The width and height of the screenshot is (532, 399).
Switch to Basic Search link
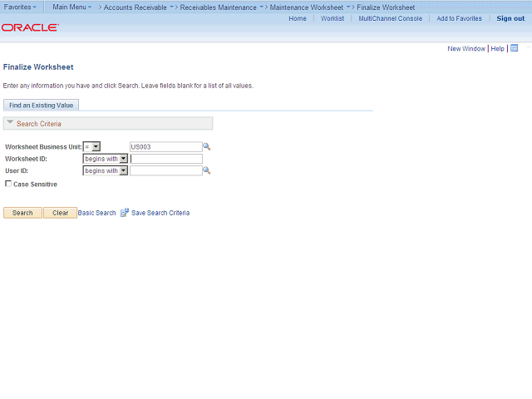pyautogui.click(x=96, y=213)
